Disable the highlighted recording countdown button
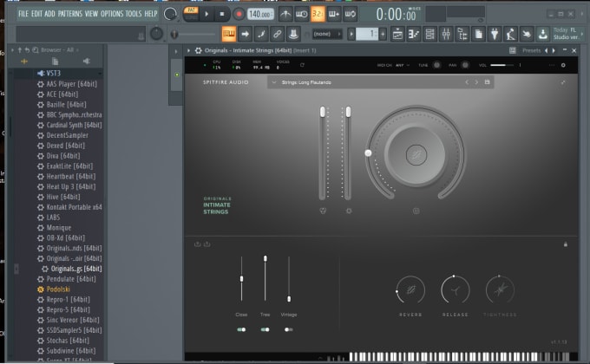 click(x=318, y=14)
